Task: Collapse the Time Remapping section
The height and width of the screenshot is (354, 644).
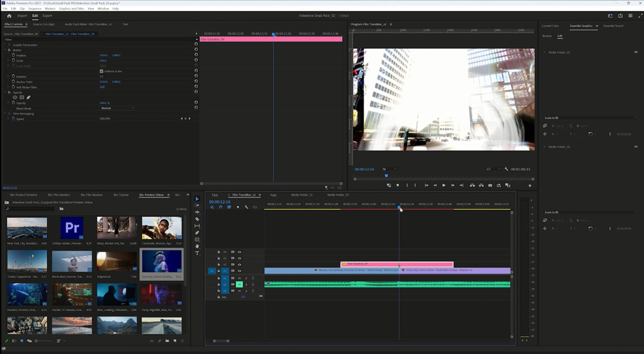Action: [5, 113]
